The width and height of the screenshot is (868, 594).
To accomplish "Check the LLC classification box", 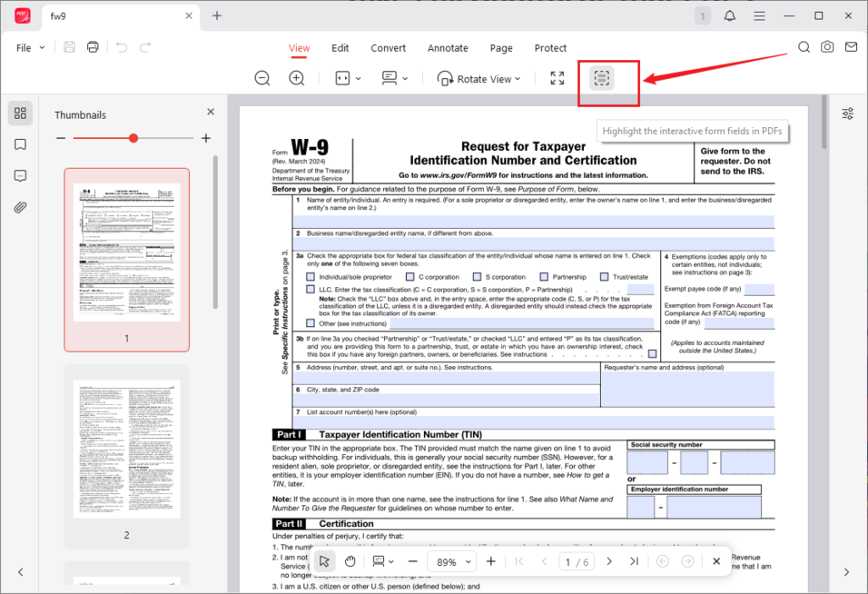I will tap(310, 289).
